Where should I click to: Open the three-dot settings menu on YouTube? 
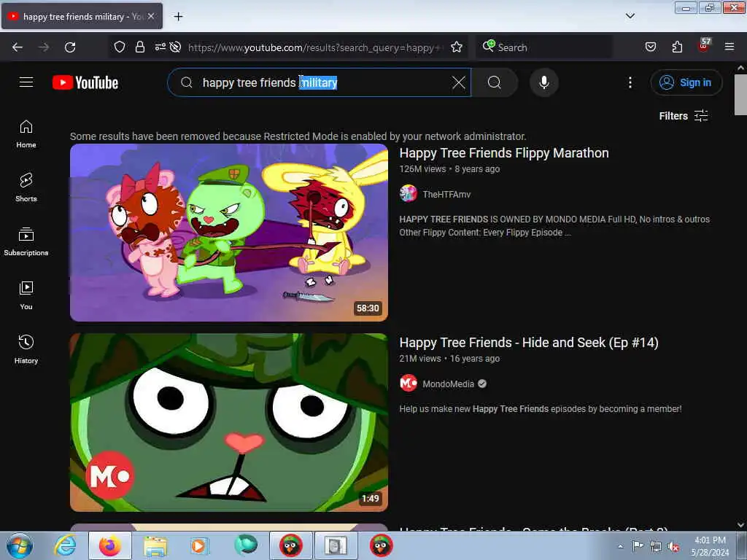point(630,82)
